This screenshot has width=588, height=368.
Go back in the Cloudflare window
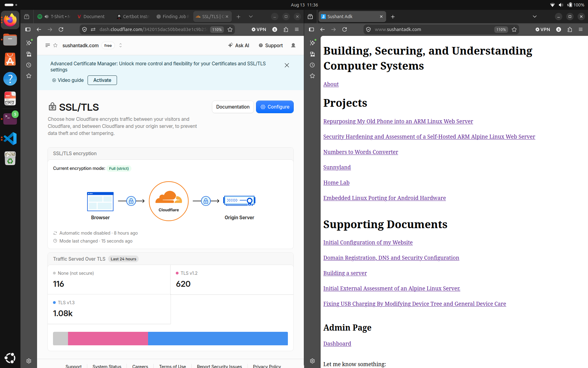click(39, 29)
